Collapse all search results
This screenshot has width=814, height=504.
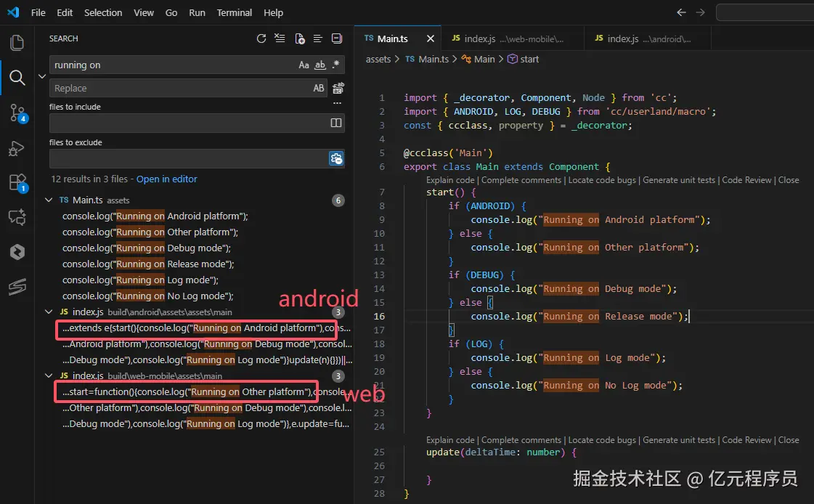pyautogui.click(x=337, y=38)
